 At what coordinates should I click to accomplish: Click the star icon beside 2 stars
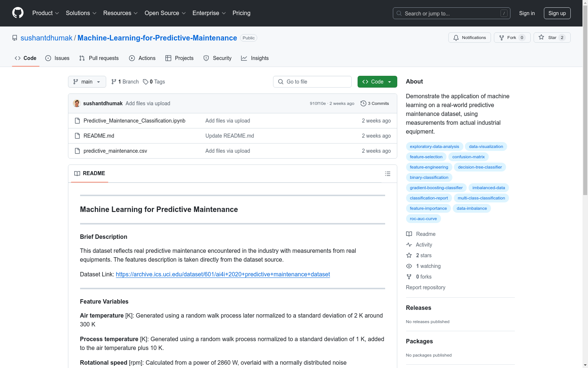point(409,255)
